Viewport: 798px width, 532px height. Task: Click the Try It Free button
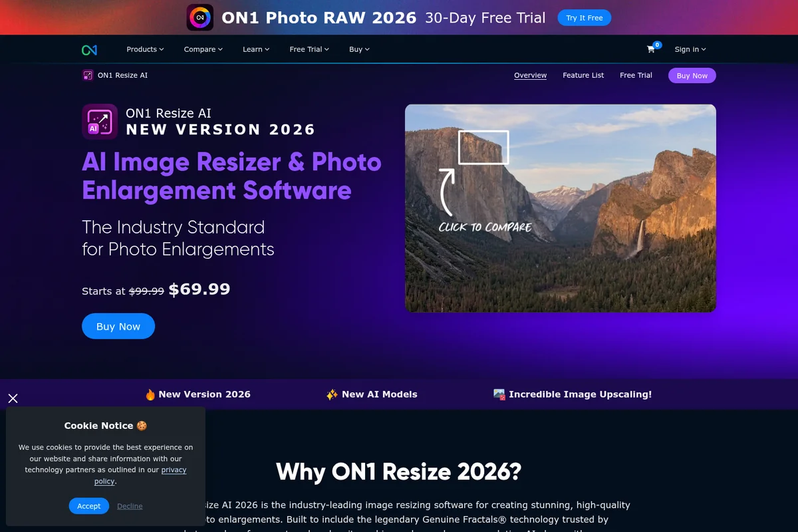click(x=584, y=17)
